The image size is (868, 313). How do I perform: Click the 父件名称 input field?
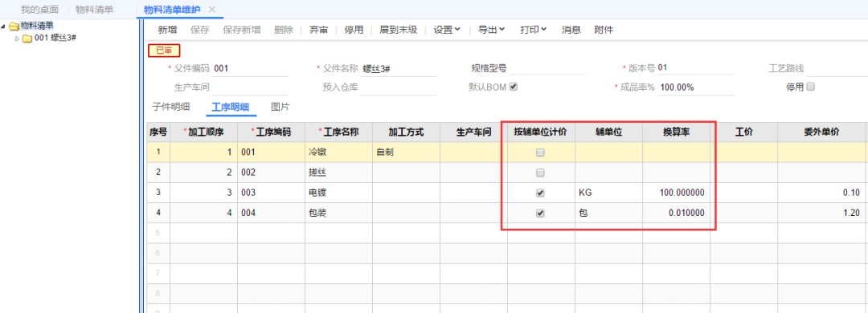click(399, 68)
